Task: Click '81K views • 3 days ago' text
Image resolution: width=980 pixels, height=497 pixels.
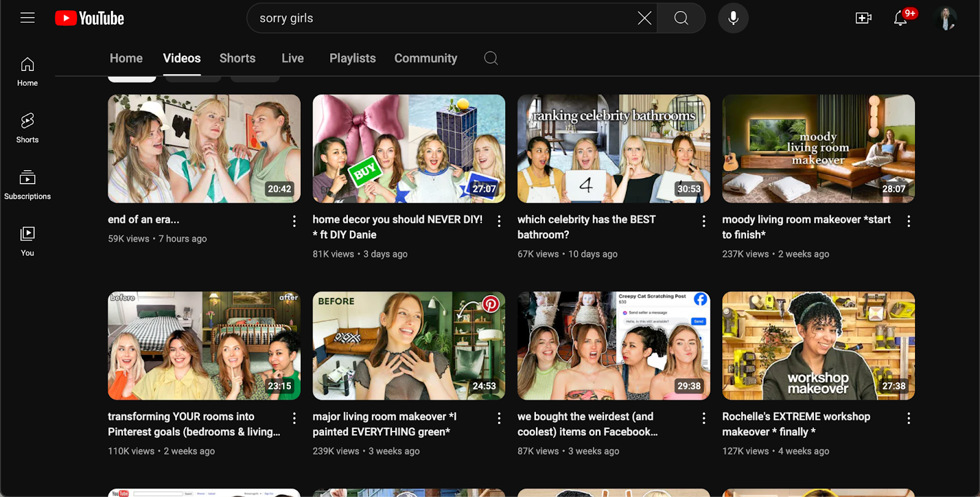Action: (360, 254)
